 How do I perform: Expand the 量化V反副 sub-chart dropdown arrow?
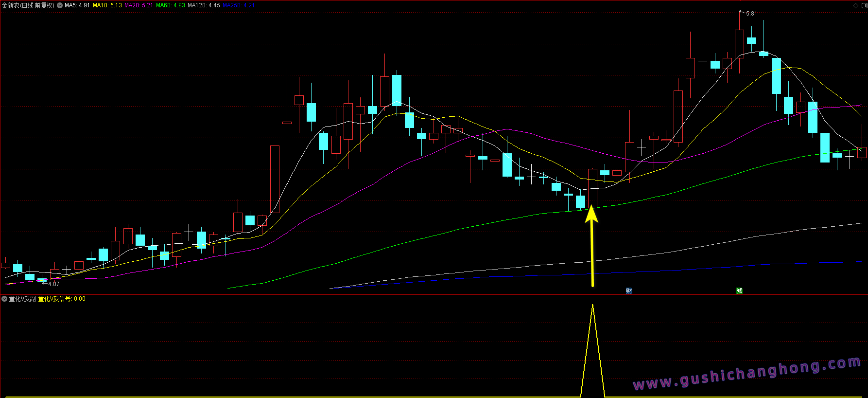(4, 299)
